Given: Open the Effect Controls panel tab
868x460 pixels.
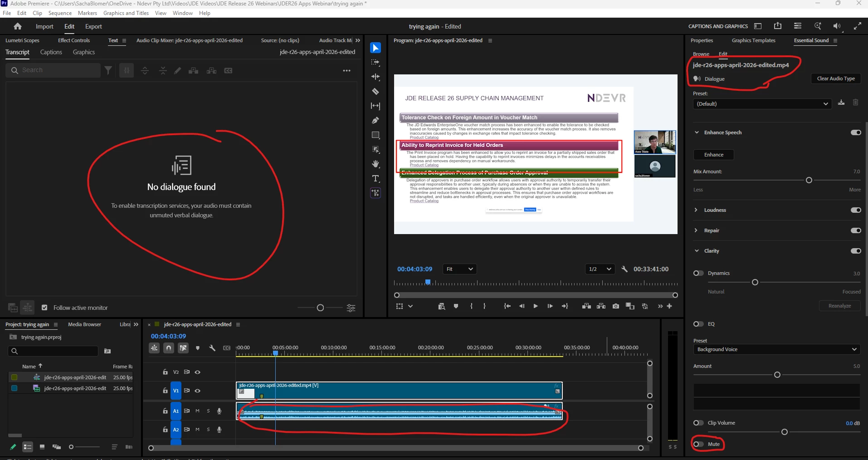Looking at the screenshot, I should (x=74, y=40).
